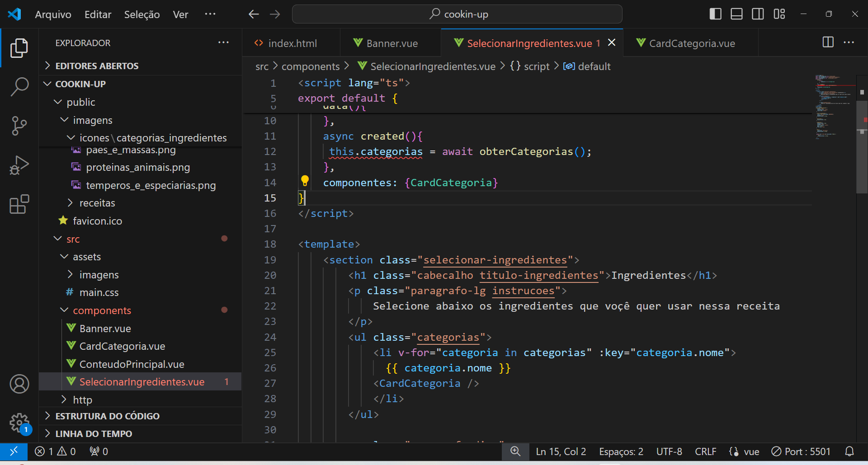Click the lightbulb quick fix on line 14
The height and width of the screenshot is (465, 868).
click(x=305, y=181)
